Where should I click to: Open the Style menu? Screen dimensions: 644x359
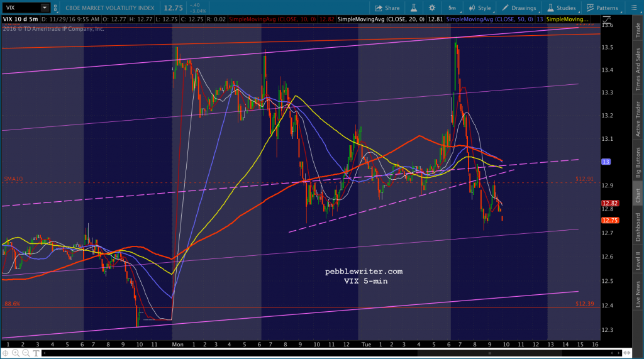coord(480,8)
